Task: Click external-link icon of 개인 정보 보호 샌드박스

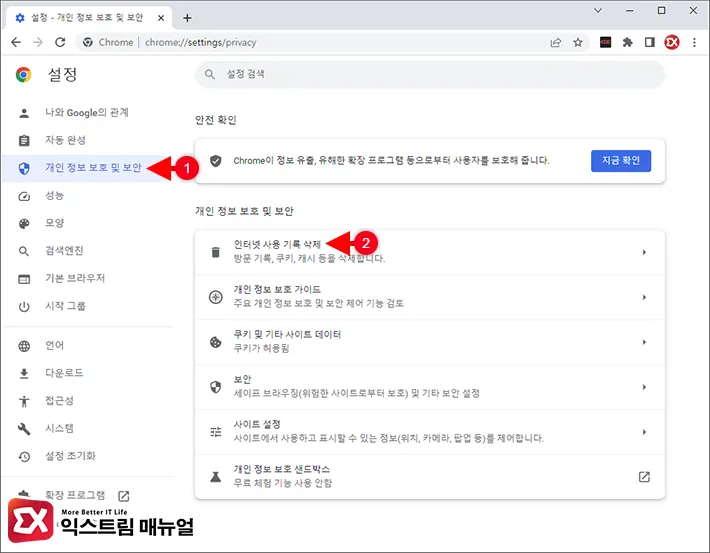Action: click(644, 476)
